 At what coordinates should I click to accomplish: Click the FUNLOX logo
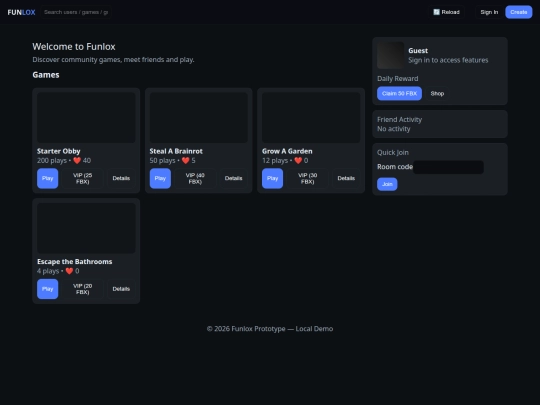(21, 12)
